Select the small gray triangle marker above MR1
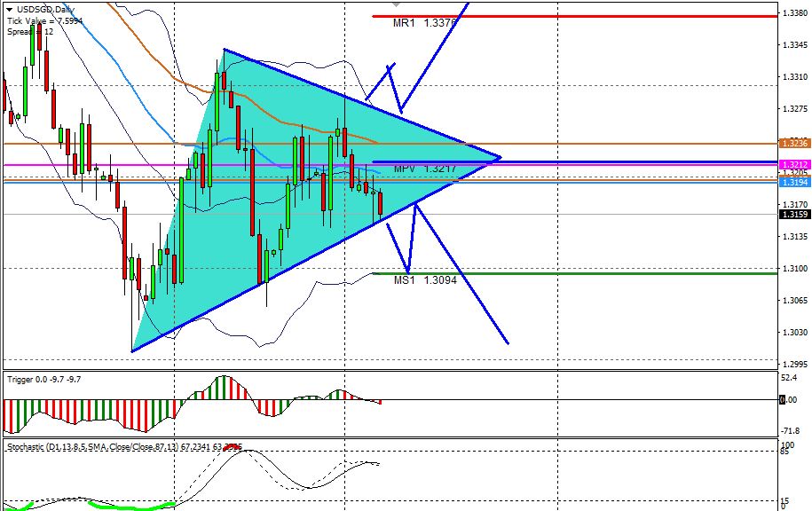The height and width of the screenshot is (511, 812). 396,4
